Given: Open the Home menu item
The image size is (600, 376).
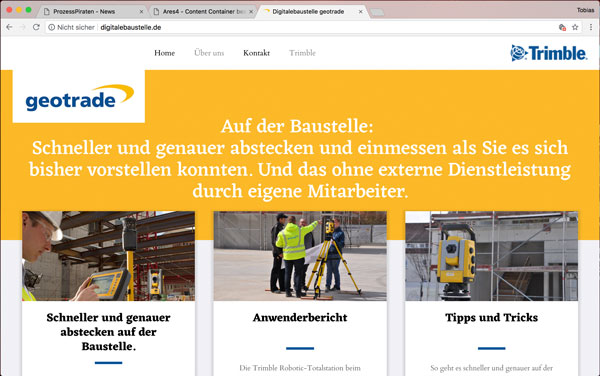Looking at the screenshot, I should (165, 53).
